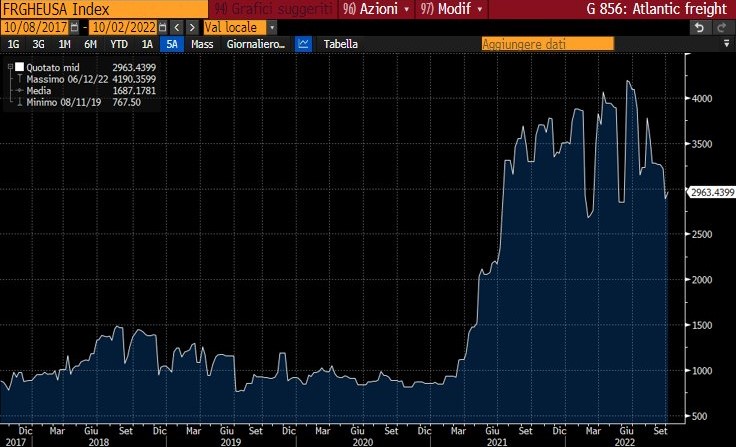This screenshot has width=736, height=447.
Task: Expand chart options arrow at far right
Action: point(727,44)
